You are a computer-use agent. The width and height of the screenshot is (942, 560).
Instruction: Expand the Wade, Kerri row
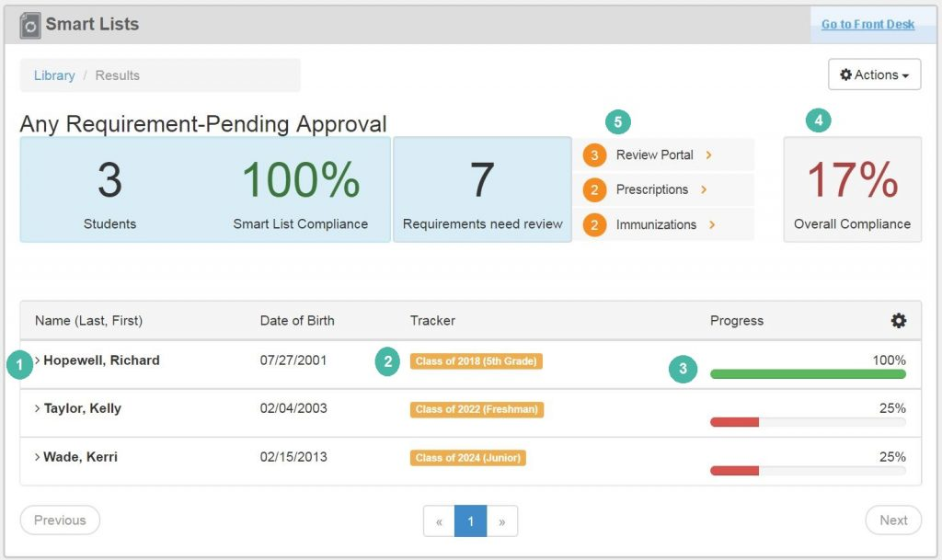[x=38, y=457]
